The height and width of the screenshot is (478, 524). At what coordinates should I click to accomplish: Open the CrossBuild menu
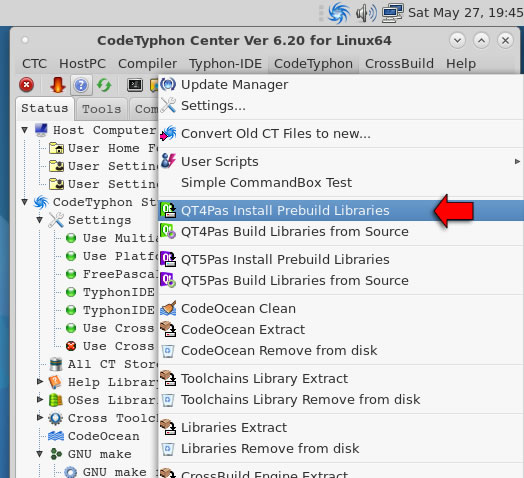(399, 64)
